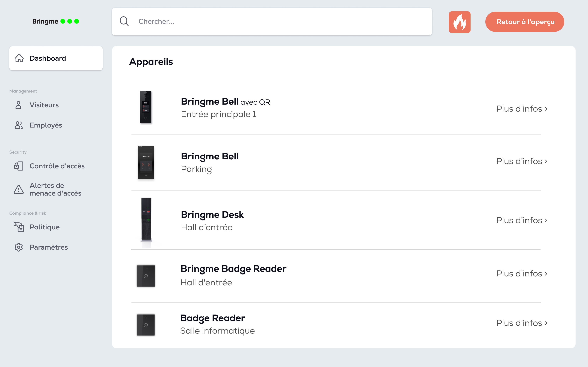
Task: Select the Bringme Badge Reader title
Action: (233, 269)
